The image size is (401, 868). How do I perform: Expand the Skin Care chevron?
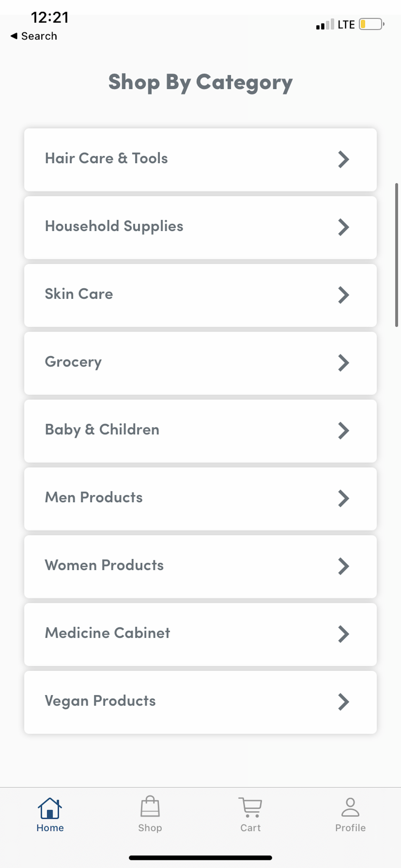click(x=344, y=295)
